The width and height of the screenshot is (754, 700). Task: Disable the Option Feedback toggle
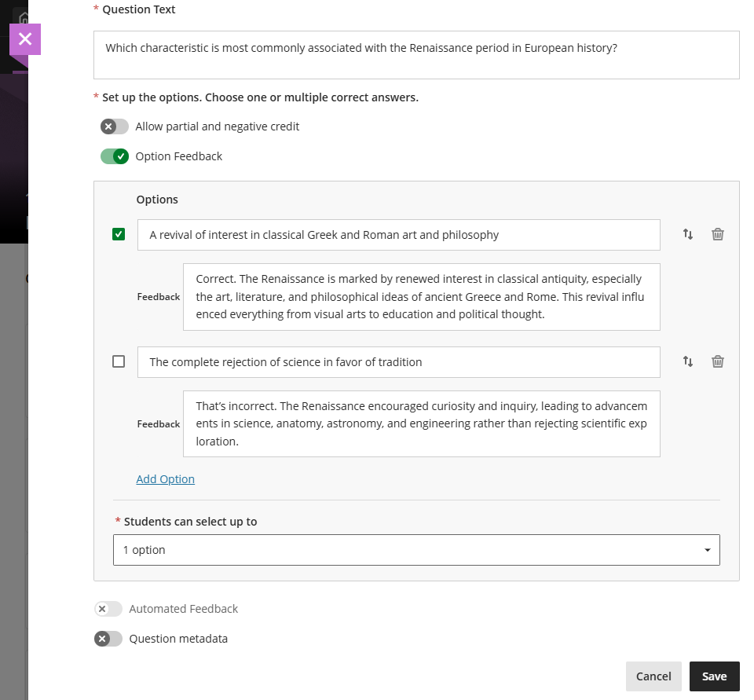pos(114,156)
